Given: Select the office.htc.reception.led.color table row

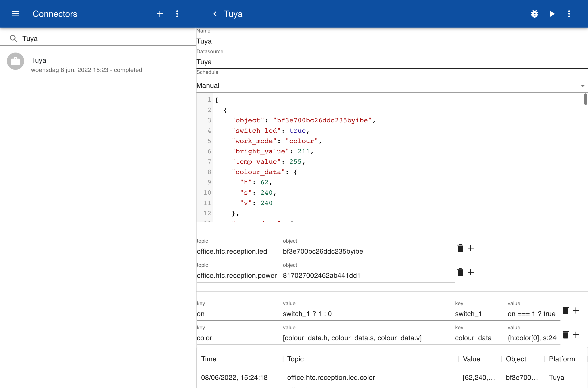Looking at the screenshot, I should coord(392,377).
